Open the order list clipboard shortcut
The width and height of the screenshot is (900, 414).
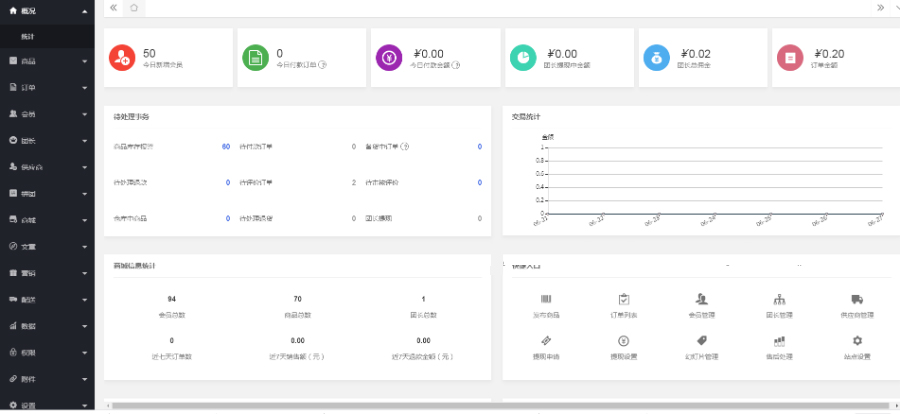click(623, 300)
